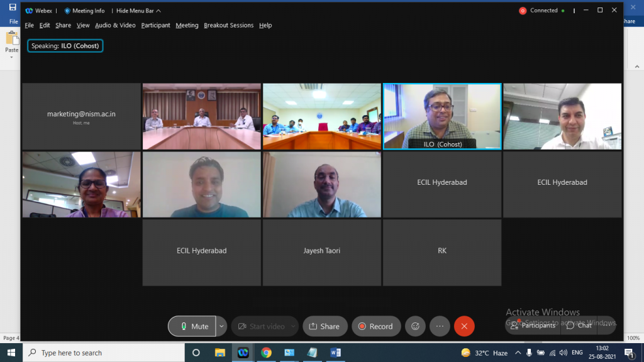Viewport: 644px width, 362px height.
Task: Open the Windows notification center icon
Action: [x=628, y=353]
